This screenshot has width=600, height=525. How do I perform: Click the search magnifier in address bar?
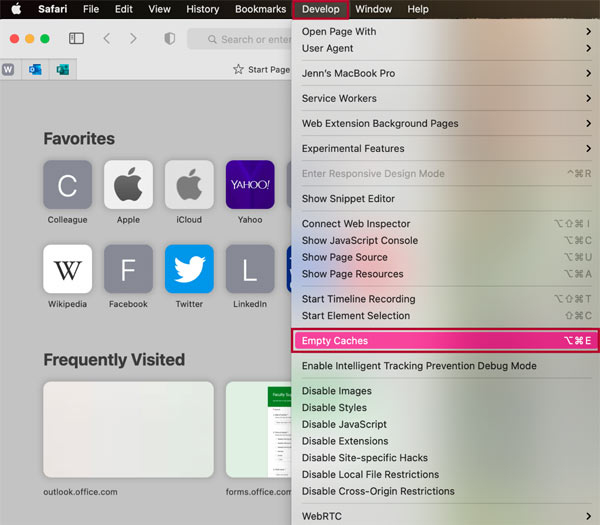pyautogui.click(x=212, y=39)
